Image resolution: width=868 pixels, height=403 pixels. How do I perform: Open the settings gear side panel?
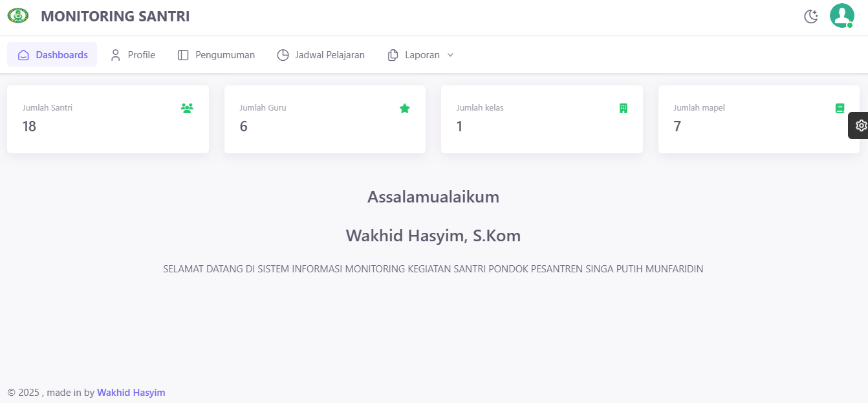tap(860, 125)
